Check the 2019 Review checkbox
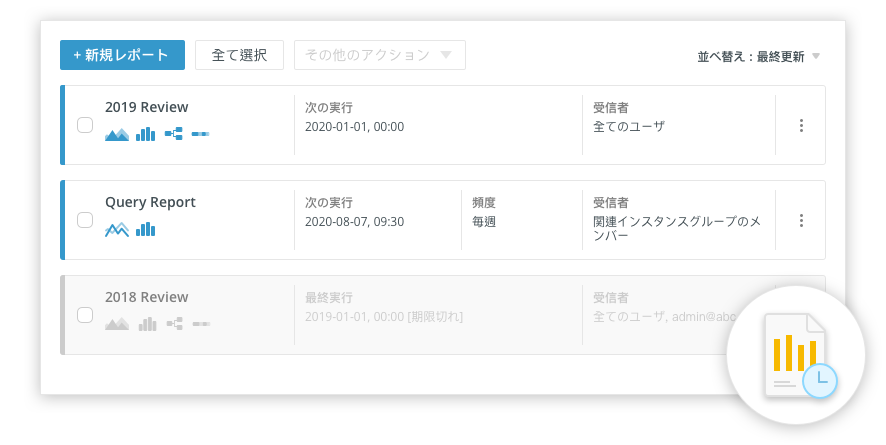This screenshot has width=886, height=445. 85,125
